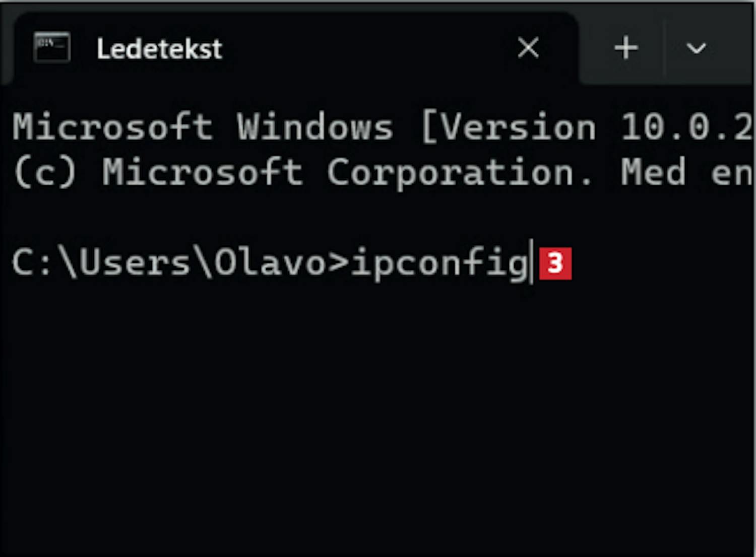Image resolution: width=756 pixels, height=557 pixels.
Task: Click the empty terminal area below prompt
Action: tap(378, 418)
